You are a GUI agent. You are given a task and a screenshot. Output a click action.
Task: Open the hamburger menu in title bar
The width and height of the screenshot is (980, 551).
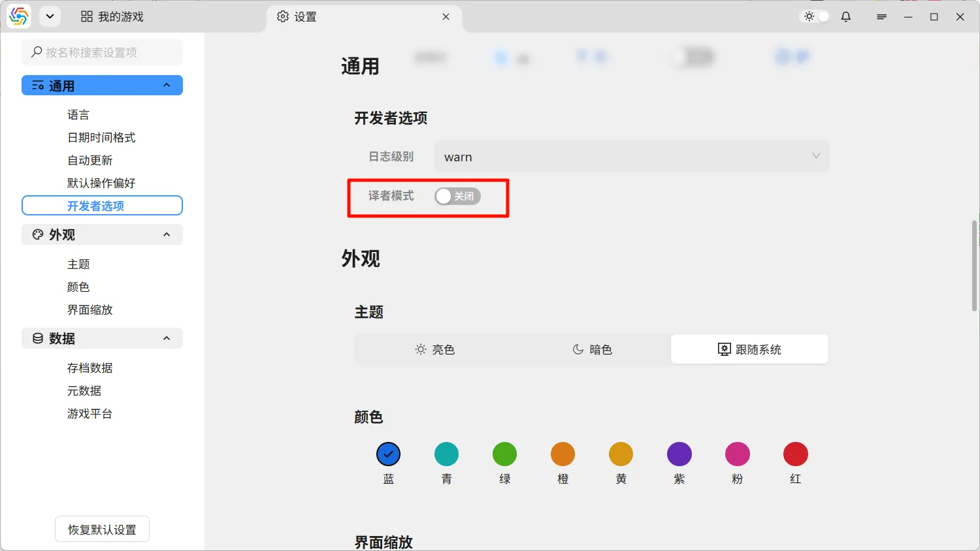(881, 17)
